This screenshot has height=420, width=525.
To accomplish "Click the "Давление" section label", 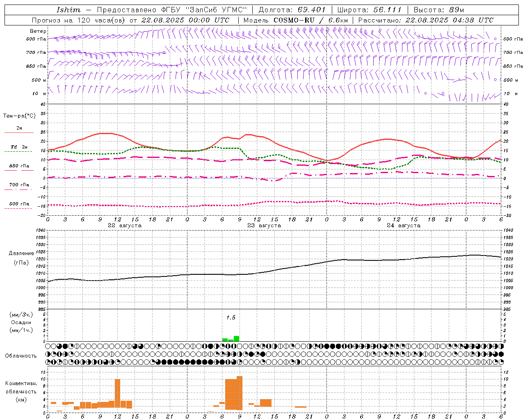I will [x=21, y=253].
